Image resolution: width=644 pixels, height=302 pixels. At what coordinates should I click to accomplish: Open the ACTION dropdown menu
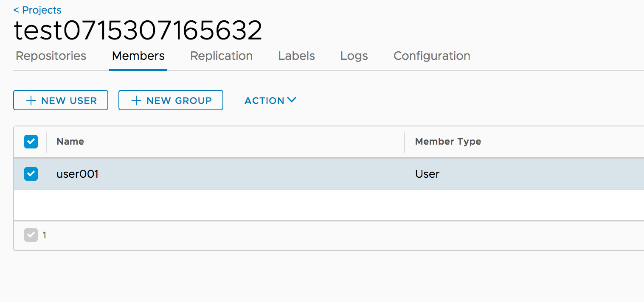[x=265, y=101]
